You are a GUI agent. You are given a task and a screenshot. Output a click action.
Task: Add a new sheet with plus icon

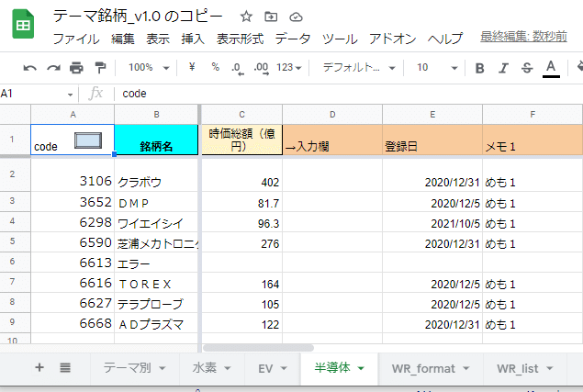(x=39, y=367)
